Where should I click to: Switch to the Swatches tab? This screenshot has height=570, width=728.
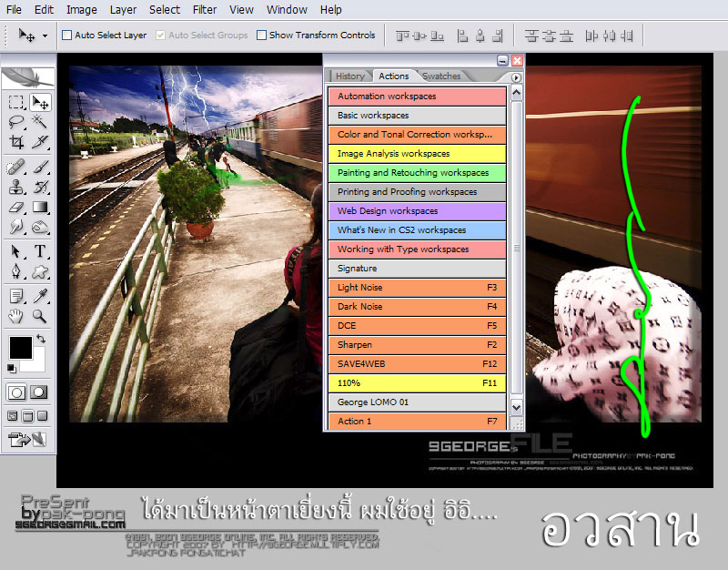coord(441,76)
